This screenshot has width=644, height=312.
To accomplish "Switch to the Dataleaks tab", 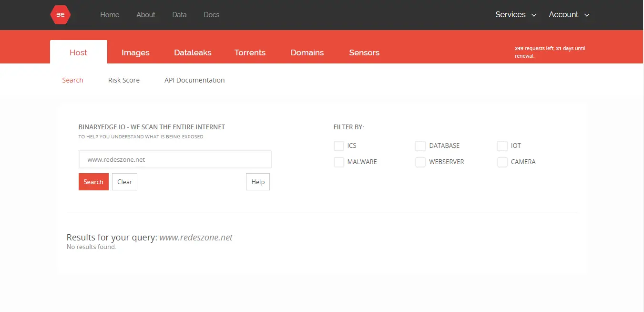I will coord(193,52).
